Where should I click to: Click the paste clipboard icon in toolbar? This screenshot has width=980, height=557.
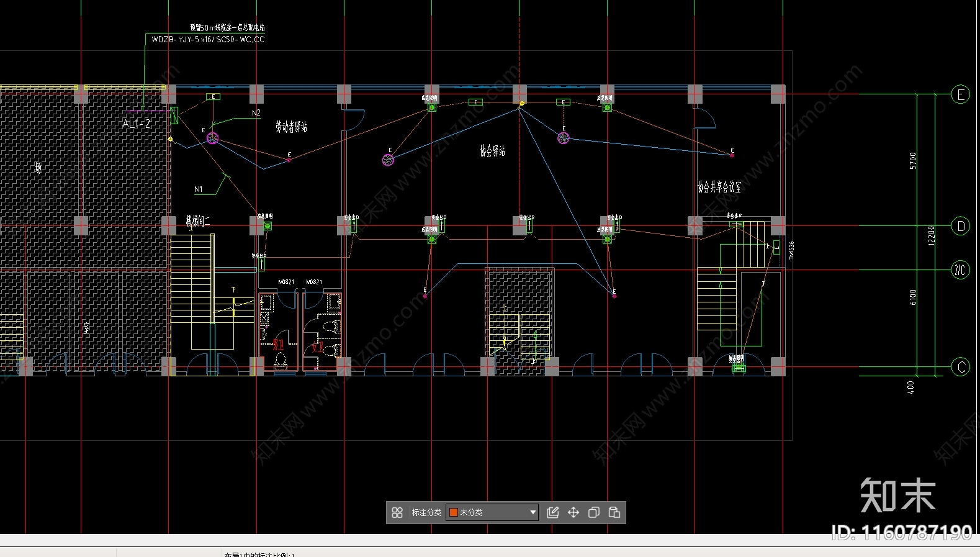click(614, 512)
